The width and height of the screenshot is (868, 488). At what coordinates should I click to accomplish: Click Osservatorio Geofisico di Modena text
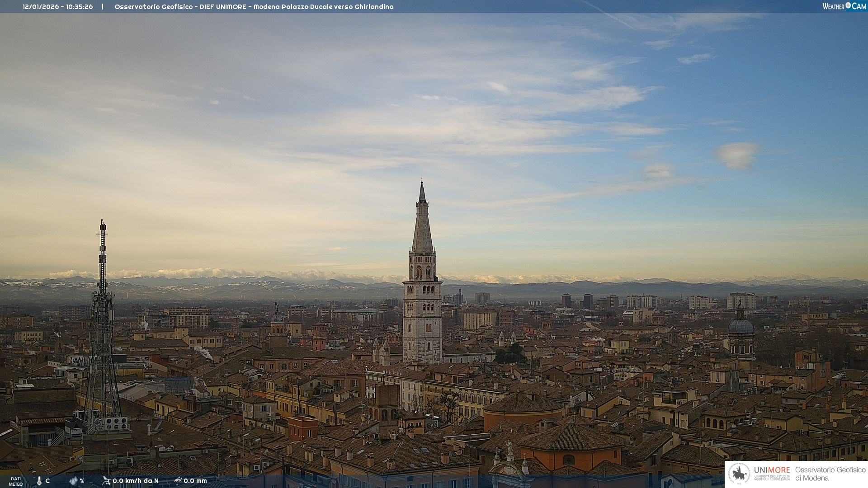(x=830, y=474)
